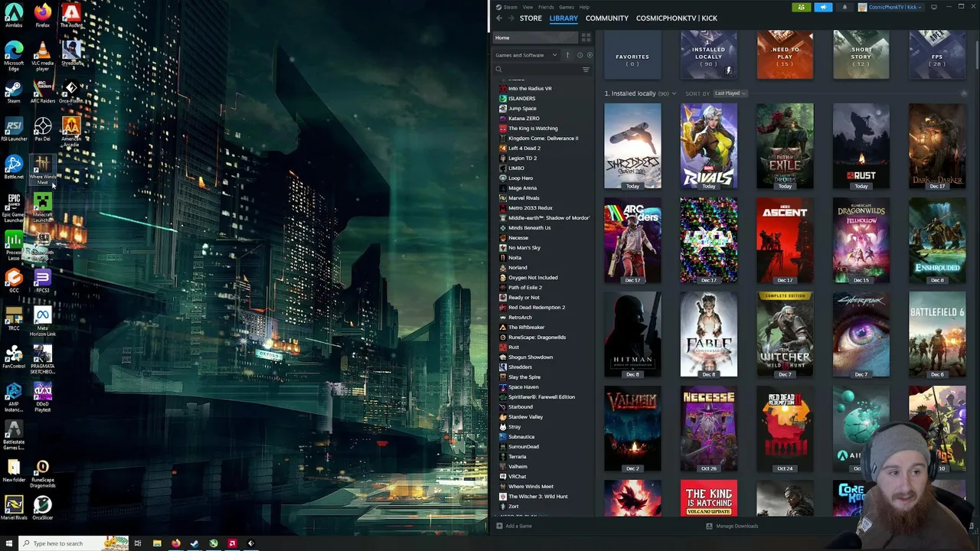980x551 pixels.
Task: Open COSMICPHONKTV | KICK profile tab
Action: coord(677,18)
